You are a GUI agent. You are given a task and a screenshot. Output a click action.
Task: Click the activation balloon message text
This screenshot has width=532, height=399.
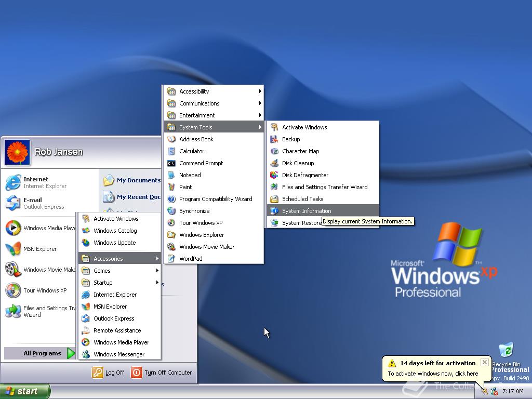(433, 374)
